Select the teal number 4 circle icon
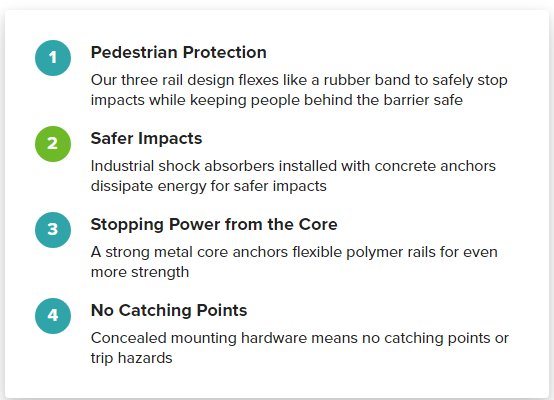Viewport: 554px width, 400px height. (53, 316)
